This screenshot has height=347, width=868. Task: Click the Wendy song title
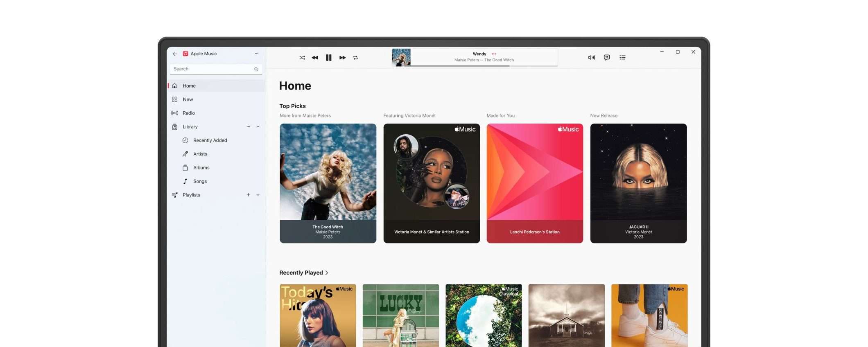479,54
